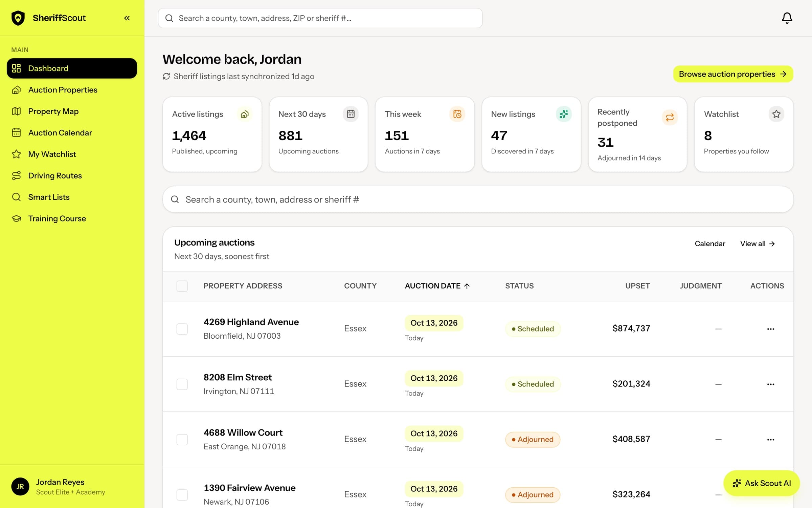Check the box for 8208 Elm Street
812x508 pixels.
182,384
